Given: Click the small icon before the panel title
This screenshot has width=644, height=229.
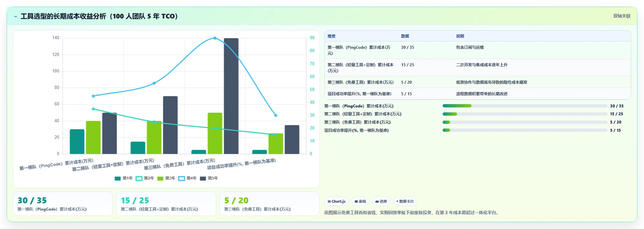Looking at the screenshot, I should coord(16,16).
